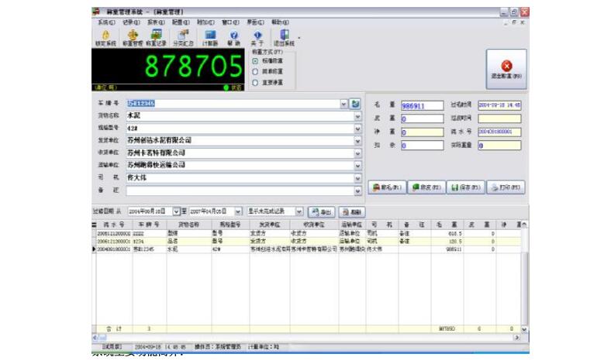Click the save (F5) button
The height and width of the screenshot is (364, 611).
(466, 187)
